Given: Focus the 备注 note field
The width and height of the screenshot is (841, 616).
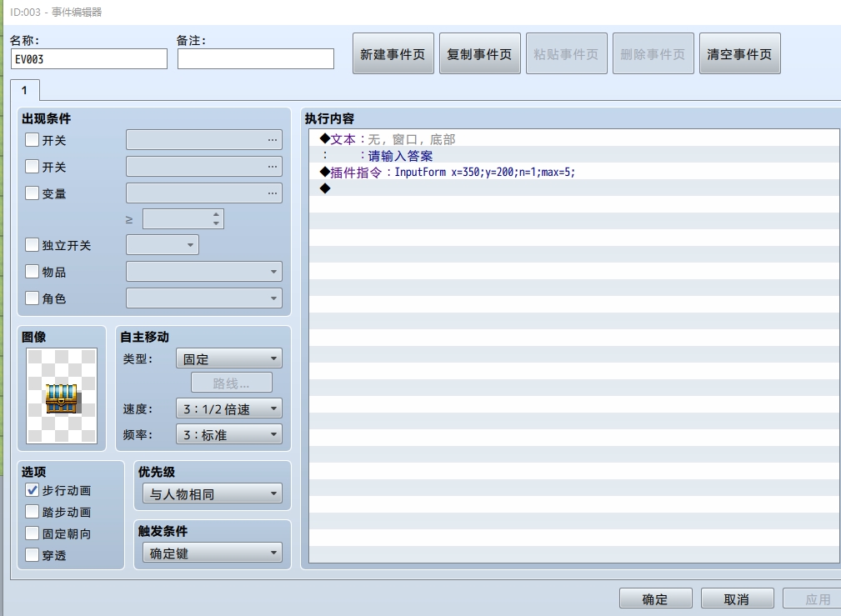Looking at the screenshot, I should pyautogui.click(x=256, y=59).
